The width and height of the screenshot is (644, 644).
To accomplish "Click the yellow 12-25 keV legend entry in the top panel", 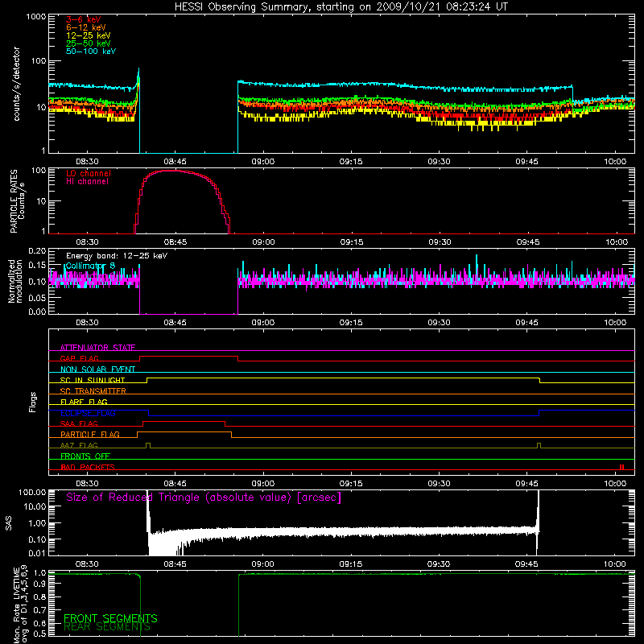I will pyautogui.click(x=89, y=35).
